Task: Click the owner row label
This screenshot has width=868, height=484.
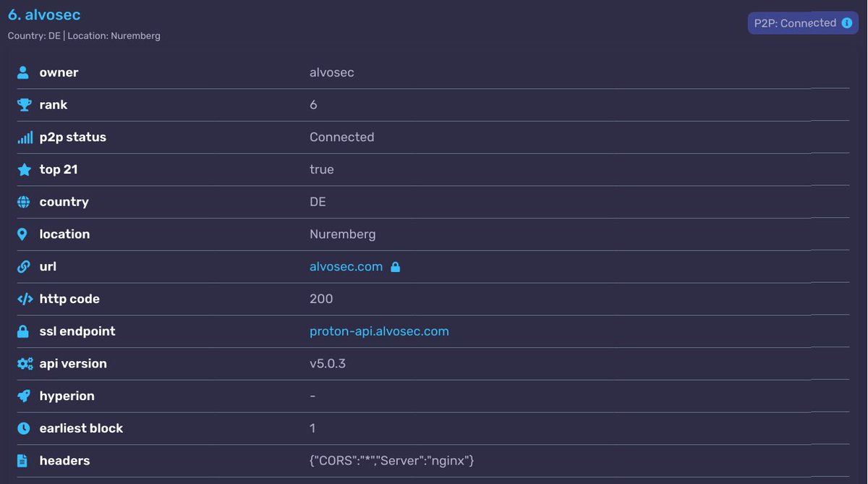Action: 59,72
